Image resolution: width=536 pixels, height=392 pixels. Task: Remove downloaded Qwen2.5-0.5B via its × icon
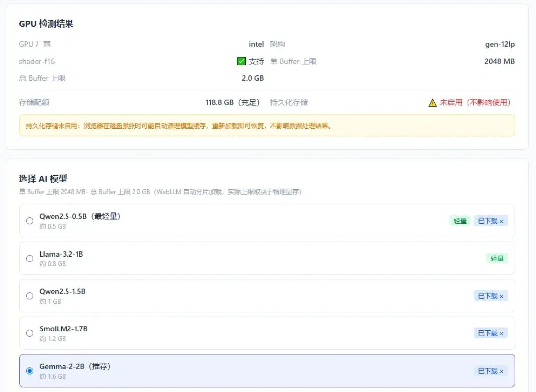501,221
